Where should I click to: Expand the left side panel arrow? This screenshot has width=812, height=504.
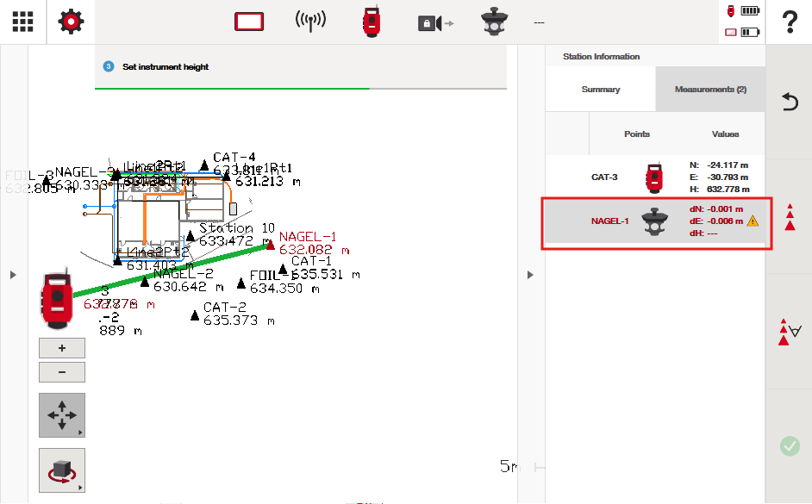point(13,275)
